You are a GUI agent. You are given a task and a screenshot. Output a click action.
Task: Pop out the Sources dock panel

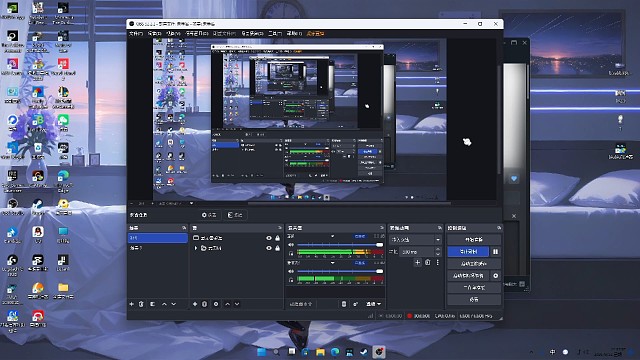point(280,228)
